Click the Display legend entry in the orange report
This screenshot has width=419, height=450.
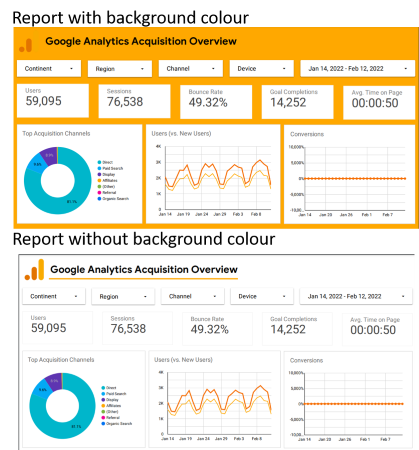coord(106,174)
